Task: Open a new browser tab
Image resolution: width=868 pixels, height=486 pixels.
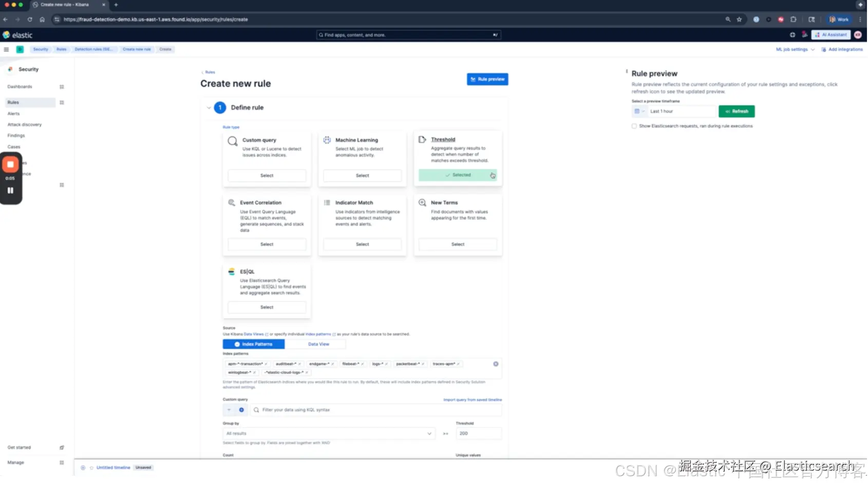Action: [x=116, y=5]
